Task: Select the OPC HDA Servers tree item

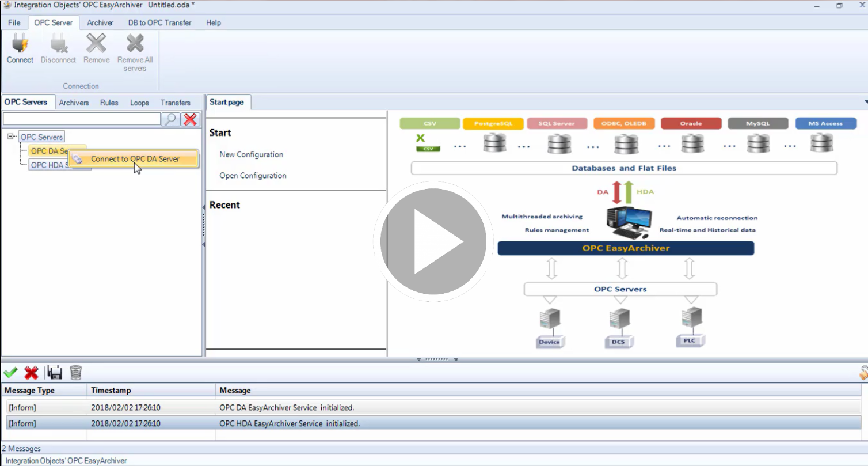Action: pos(48,165)
